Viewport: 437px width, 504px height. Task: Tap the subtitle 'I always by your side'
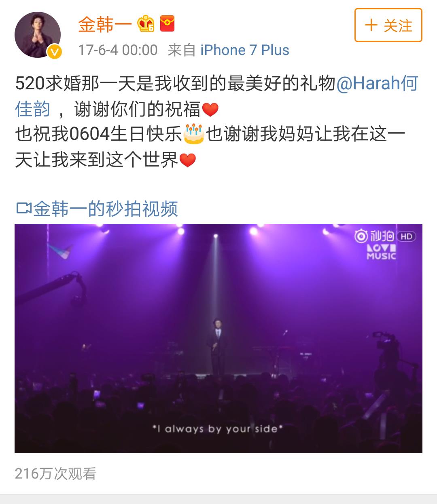pos(217,428)
